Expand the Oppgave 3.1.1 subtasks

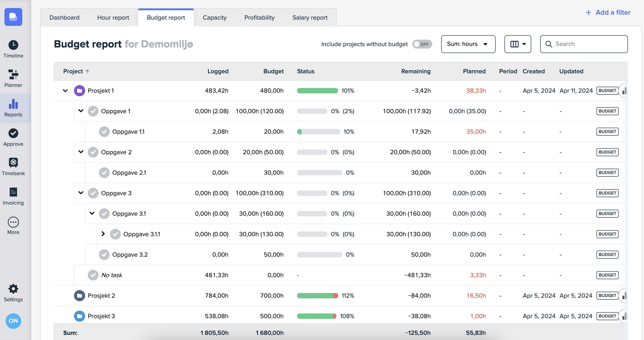[x=103, y=234]
